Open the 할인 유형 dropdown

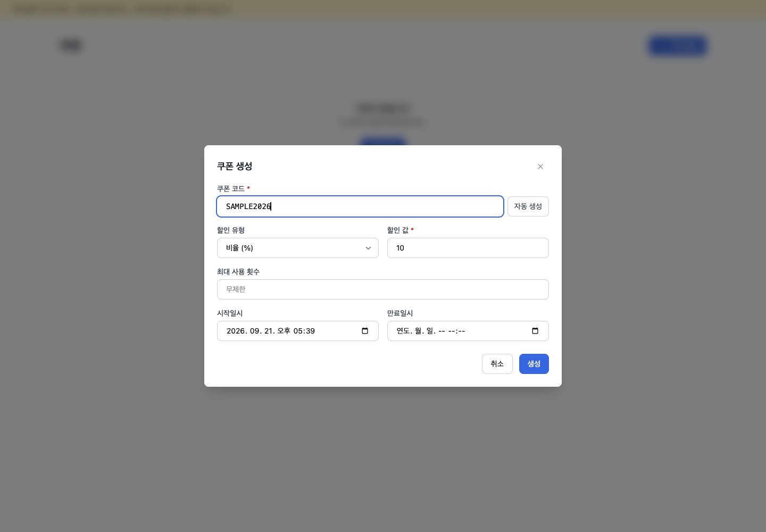coord(298,248)
